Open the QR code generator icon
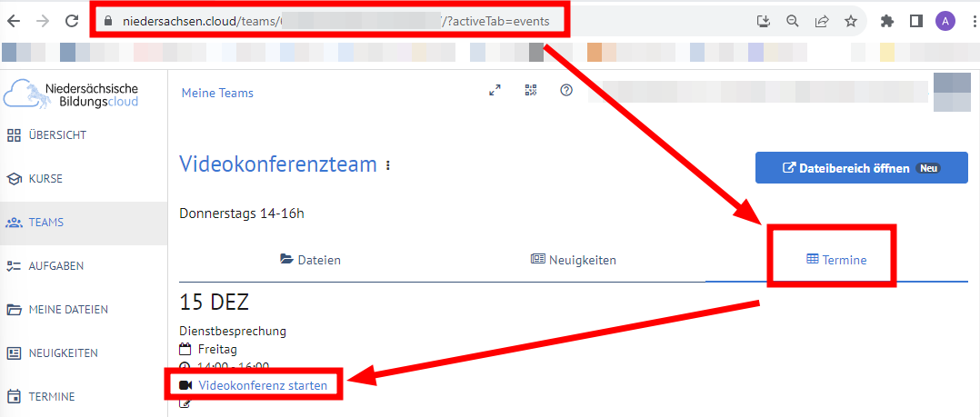This screenshot has height=417, width=980. tap(531, 91)
